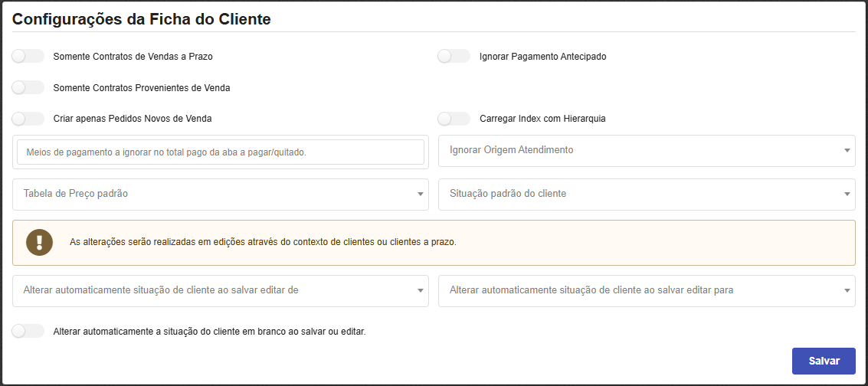The width and height of the screenshot is (868, 386).
Task: Expand the Tabela de Preço padrão dropdown
Action: (220, 195)
